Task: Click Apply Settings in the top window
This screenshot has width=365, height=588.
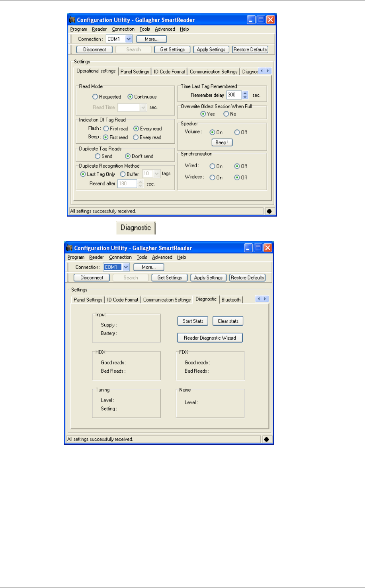Action: [x=211, y=50]
